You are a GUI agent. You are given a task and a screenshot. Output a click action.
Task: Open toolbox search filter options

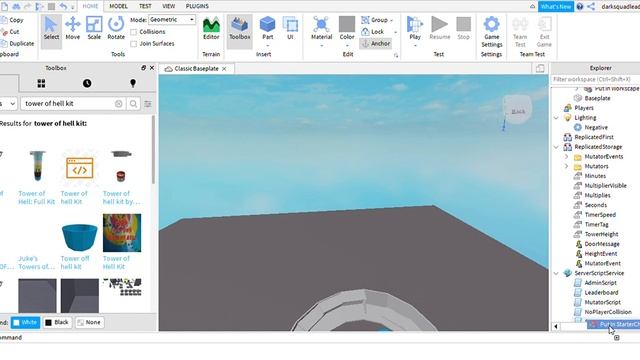point(148,104)
